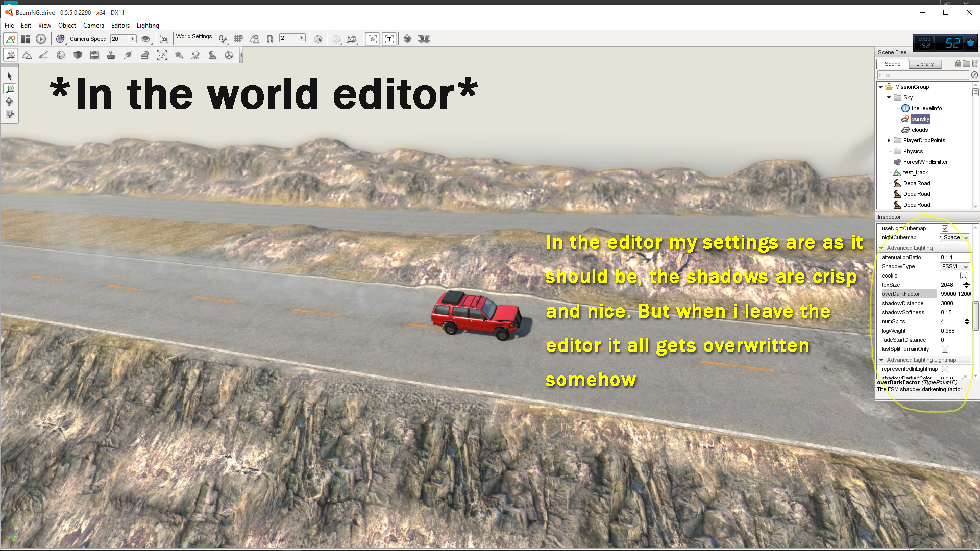Collapse the editor tool palette arrow
Screen dimensions: 980x551
(x=241, y=55)
